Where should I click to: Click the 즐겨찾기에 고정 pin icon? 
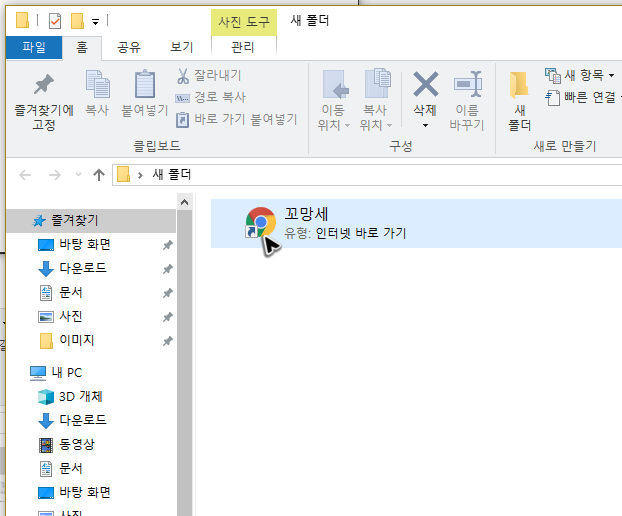[44, 84]
